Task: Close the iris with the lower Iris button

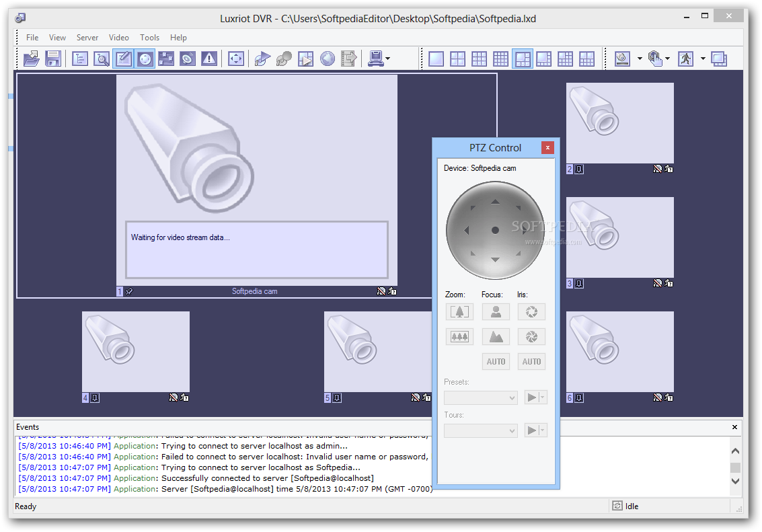Action: coord(531,337)
